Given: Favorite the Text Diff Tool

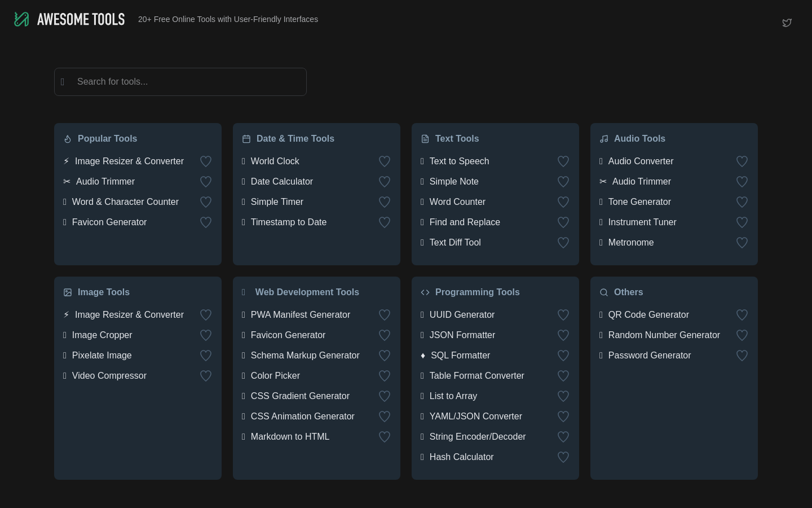Looking at the screenshot, I should click(563, 243).
